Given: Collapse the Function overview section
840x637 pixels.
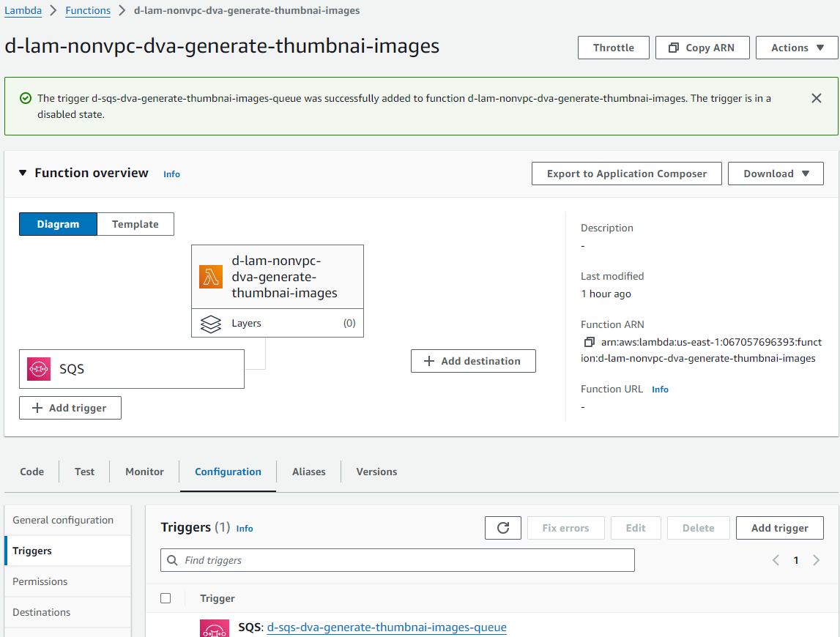Looking at the screenshot, I should [23, 173].
